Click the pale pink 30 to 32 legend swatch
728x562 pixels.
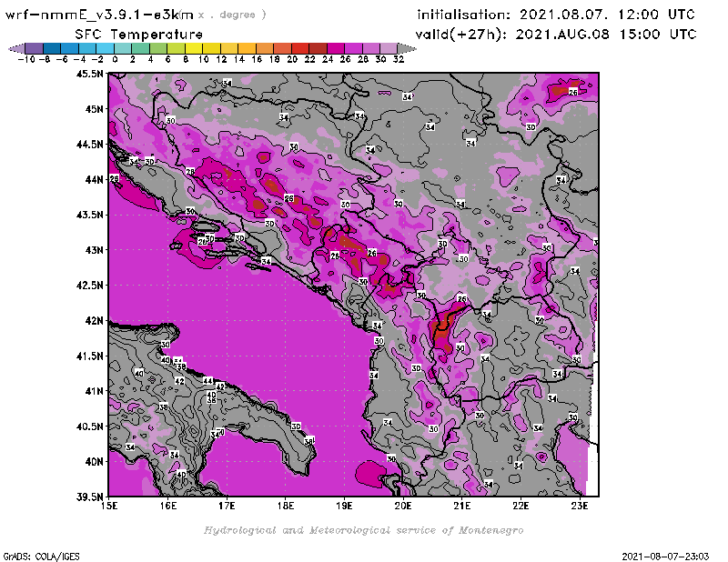tap(389, 48)
